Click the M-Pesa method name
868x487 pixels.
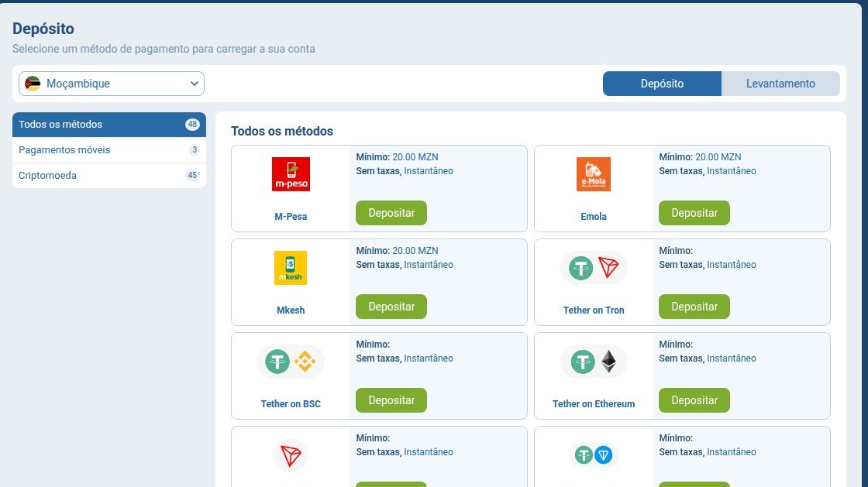pyautogui.click(x=291, y=217)
